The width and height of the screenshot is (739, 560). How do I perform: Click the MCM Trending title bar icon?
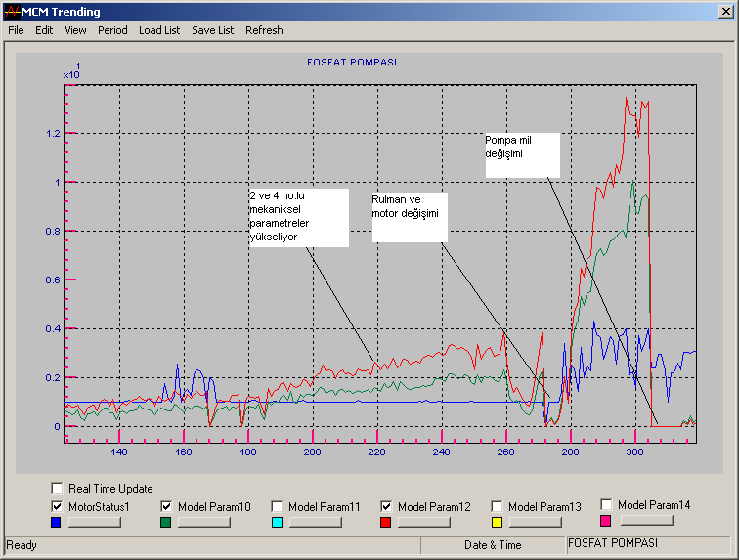coord(12,11)
